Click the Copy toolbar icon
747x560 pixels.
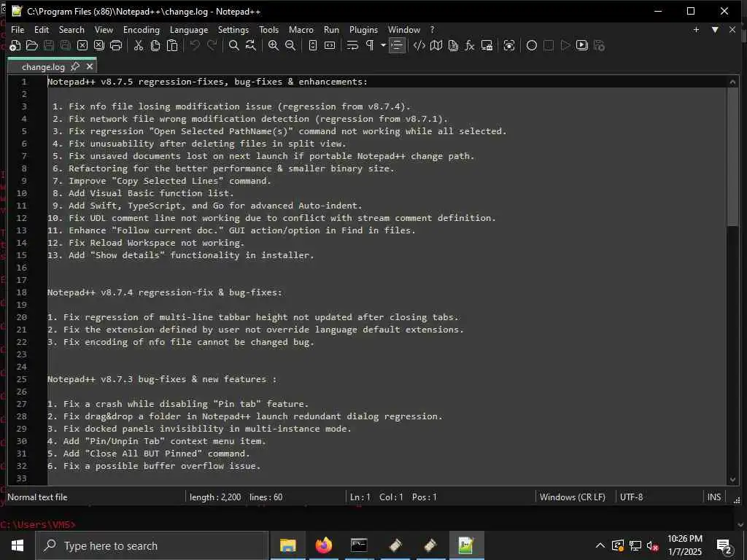(x=155, y=46)
